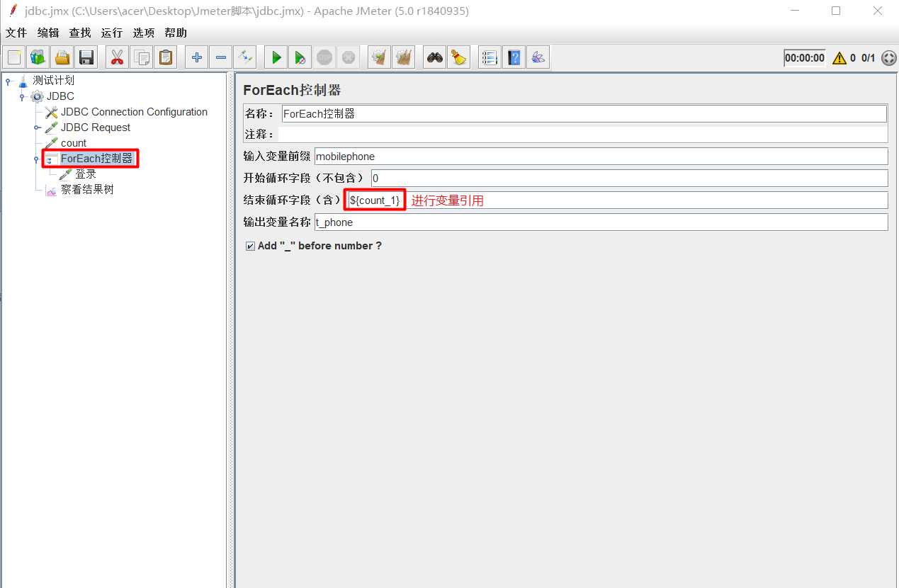Open the 查找 menu

pos(80,33)
